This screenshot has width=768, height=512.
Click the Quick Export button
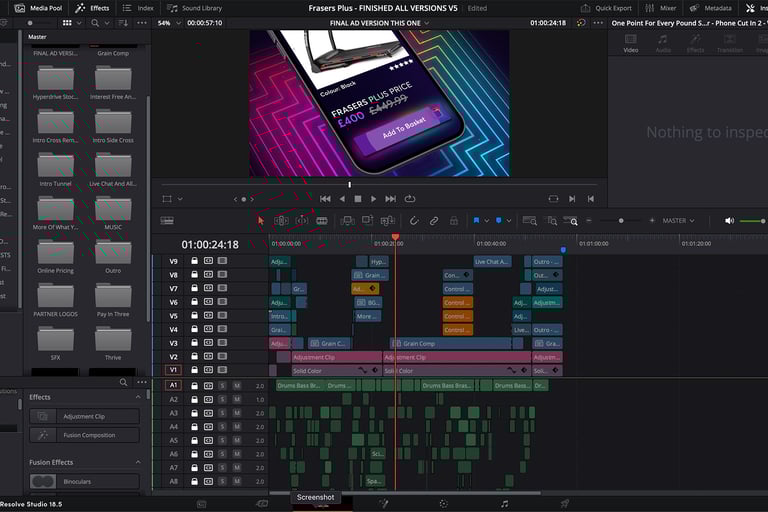[x=606, y=8]
